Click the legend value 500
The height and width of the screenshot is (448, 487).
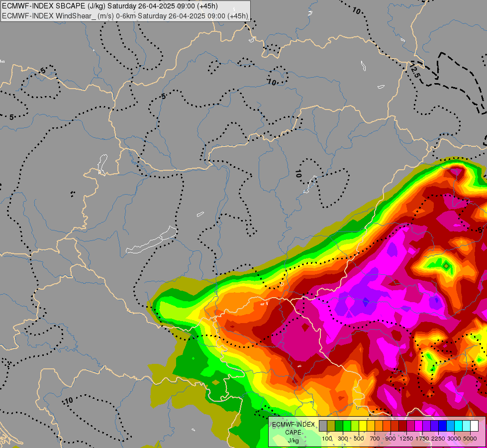[359, 439]
